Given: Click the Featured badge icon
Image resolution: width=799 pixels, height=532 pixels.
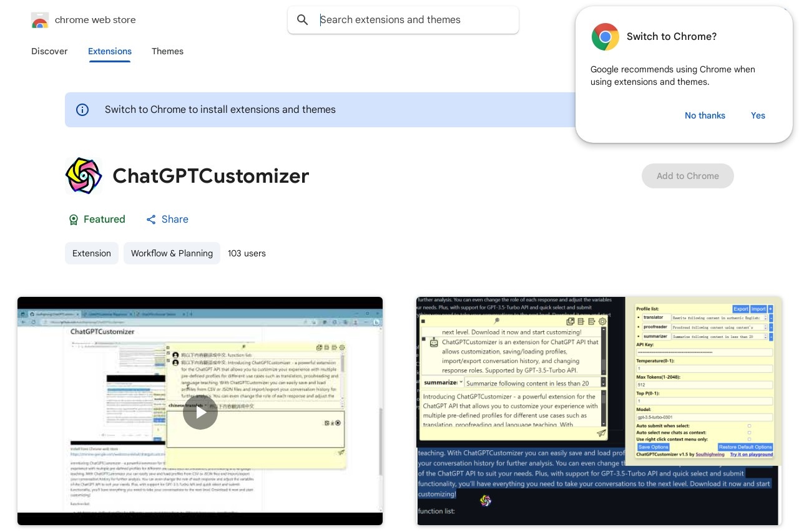Looking at the screenshot, I should coord(74,220).
